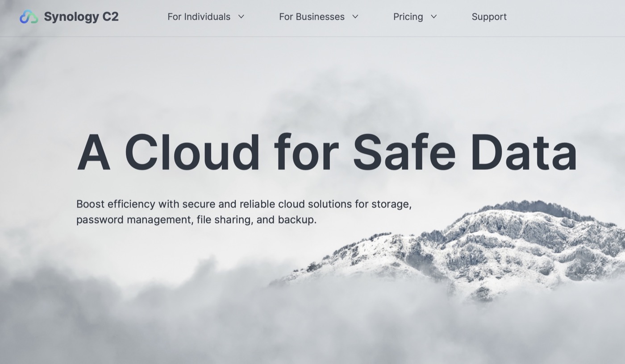Click the letter "A" starting the headline
Viewport: 625px width, 364px height.
(x=94, y=152)
